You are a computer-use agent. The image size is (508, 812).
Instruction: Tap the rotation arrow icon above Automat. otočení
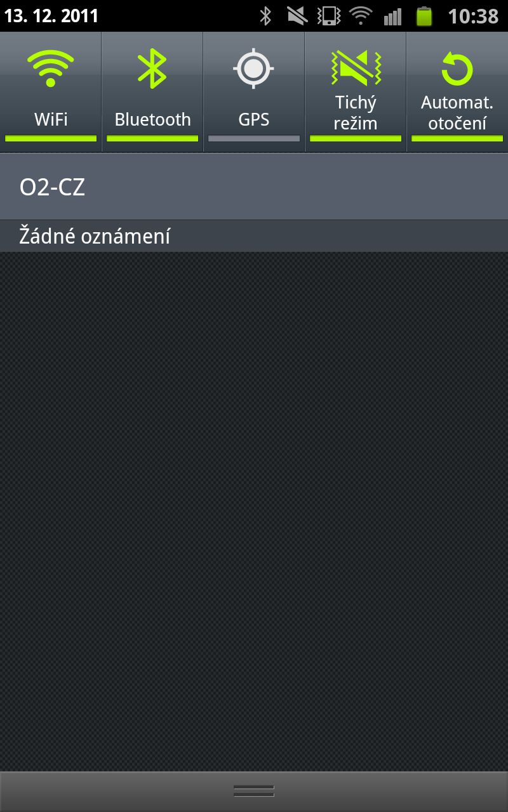(x=457, y=69)
